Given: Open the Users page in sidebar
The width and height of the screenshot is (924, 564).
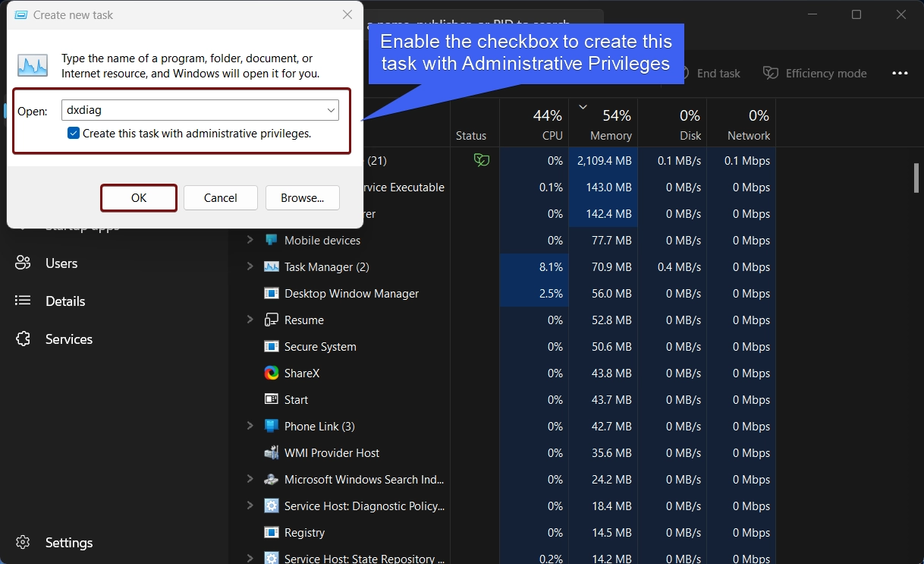Looking at the screenshot, I should [61, 263].
